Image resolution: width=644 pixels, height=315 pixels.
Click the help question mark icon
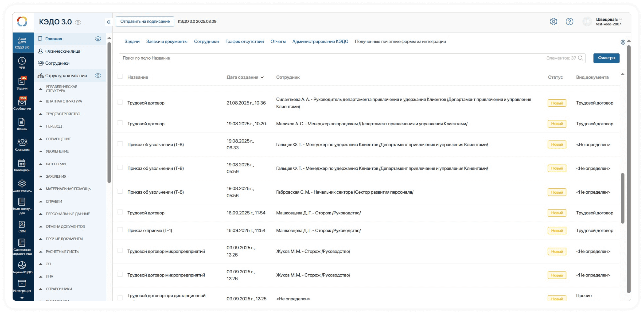(569, 21)
